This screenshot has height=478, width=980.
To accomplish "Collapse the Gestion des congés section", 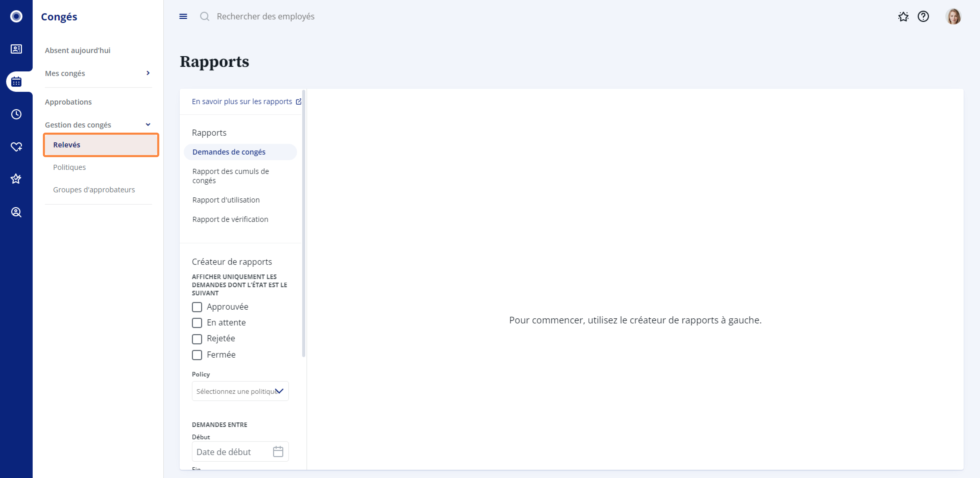I will (x=148, y=125).
